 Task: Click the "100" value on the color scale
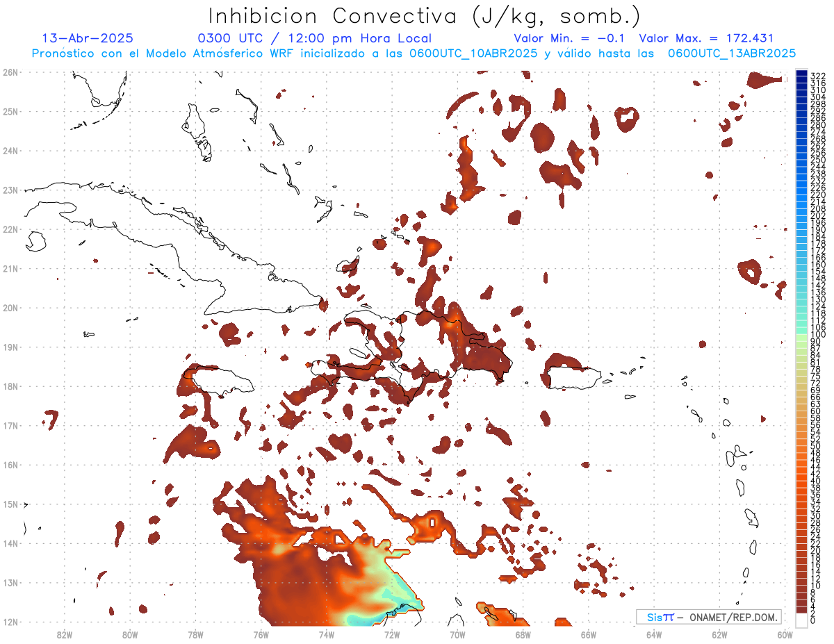click(817, 335)
